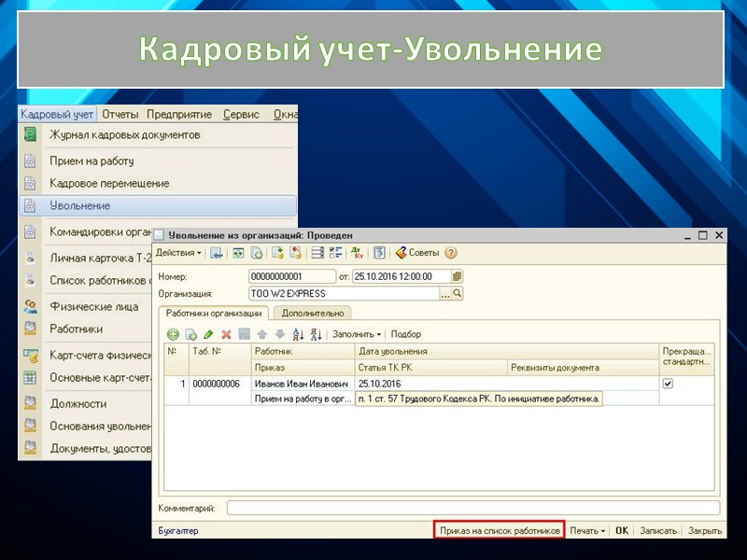Click the list view toolbar icon
Viewport: 747px width, 560px height.
[317, 253]
